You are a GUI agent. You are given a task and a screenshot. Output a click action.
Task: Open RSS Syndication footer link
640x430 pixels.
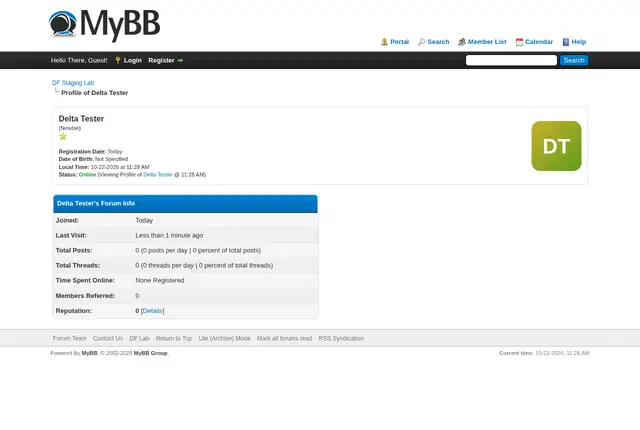pyautogui.click(x=341, y=339)
